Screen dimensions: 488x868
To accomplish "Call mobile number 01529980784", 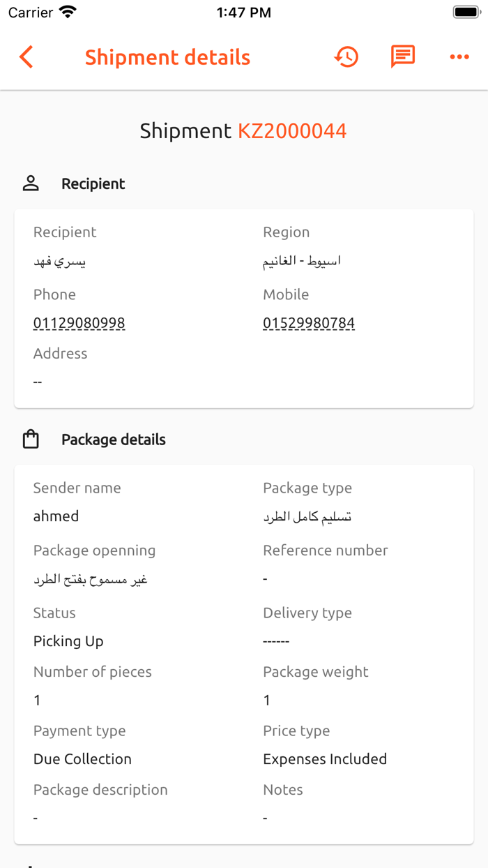I will 309,323.
